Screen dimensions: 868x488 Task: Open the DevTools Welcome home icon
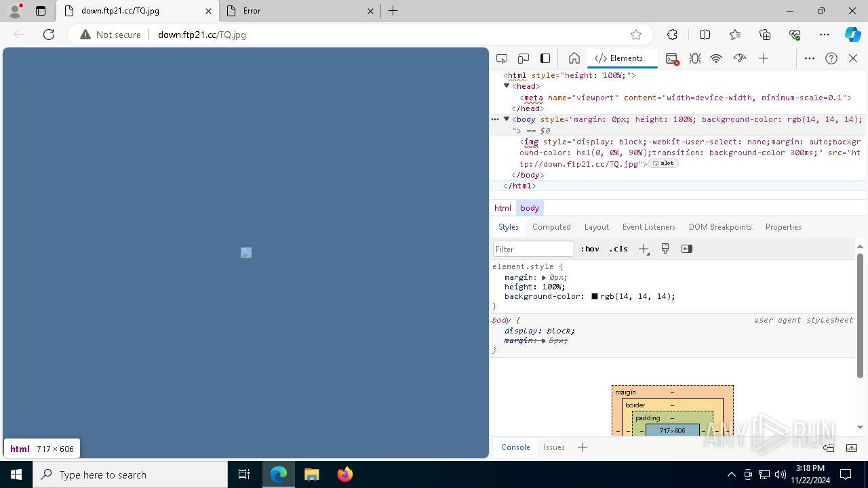(x=574, y=58)
